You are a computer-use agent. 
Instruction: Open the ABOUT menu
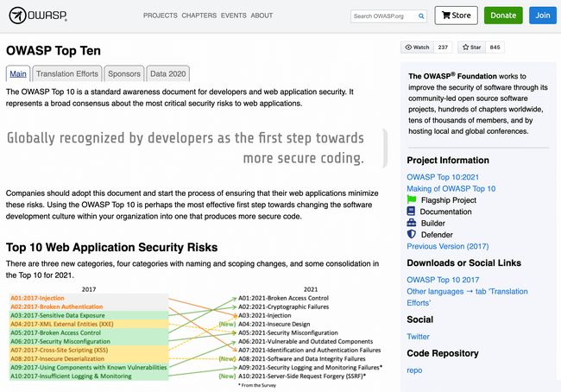coord(262,16)
